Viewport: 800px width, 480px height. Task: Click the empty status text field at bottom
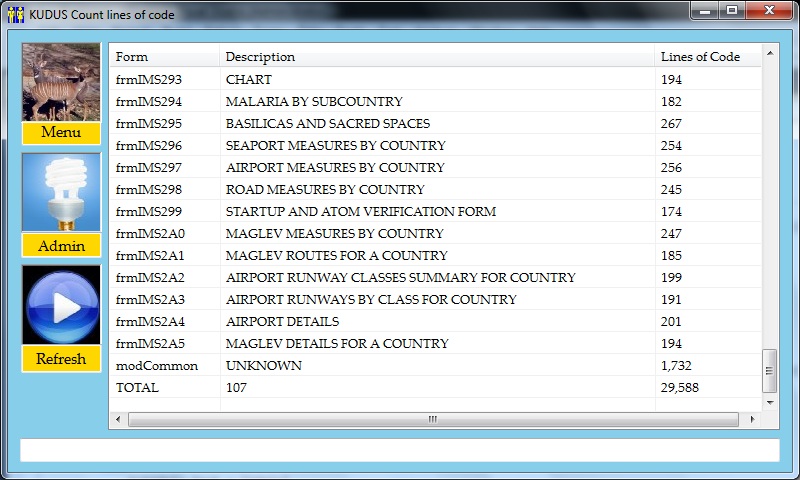pyautogui.click(x=399, y=450)
